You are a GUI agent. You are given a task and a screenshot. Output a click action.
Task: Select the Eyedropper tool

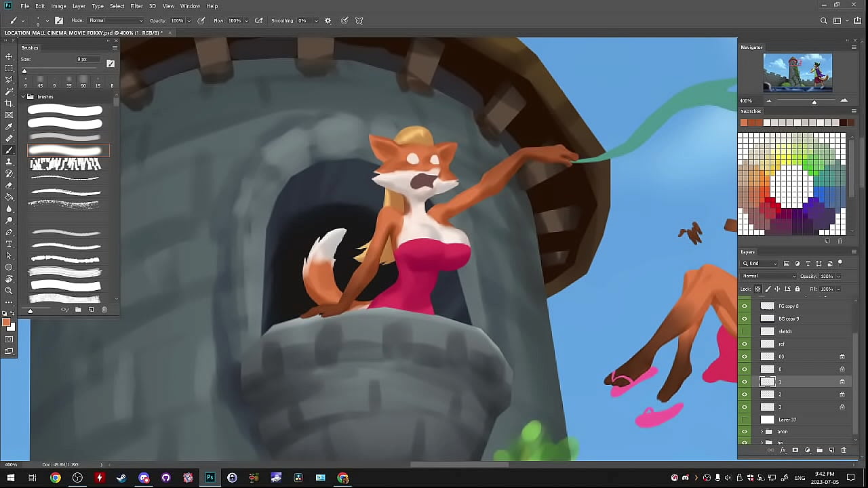coord(9,127)
